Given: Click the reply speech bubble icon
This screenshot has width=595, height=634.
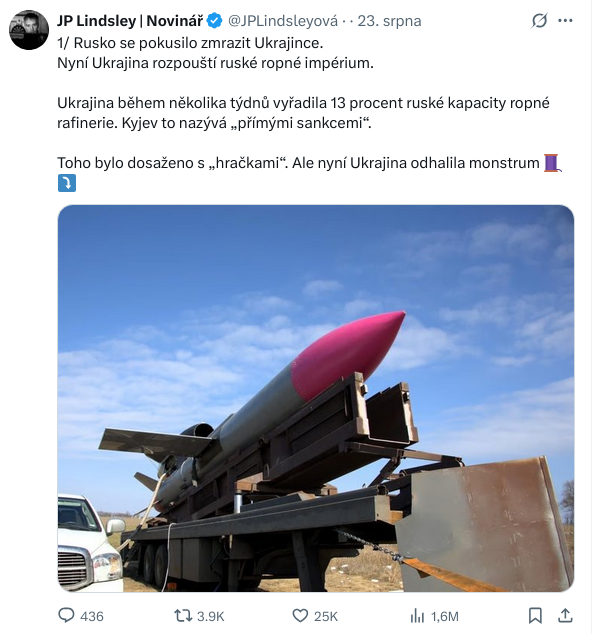Looking at the screenshot, I should coord(66,616).
